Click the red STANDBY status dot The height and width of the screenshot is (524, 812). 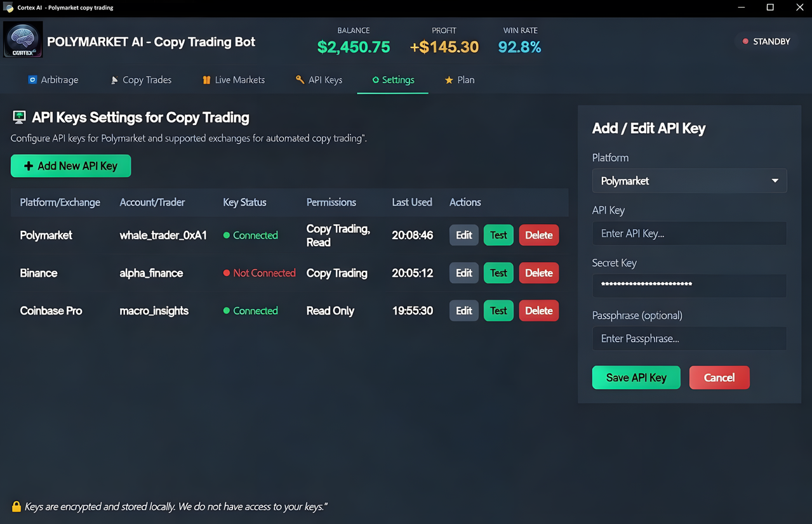(x=745, y=41)
